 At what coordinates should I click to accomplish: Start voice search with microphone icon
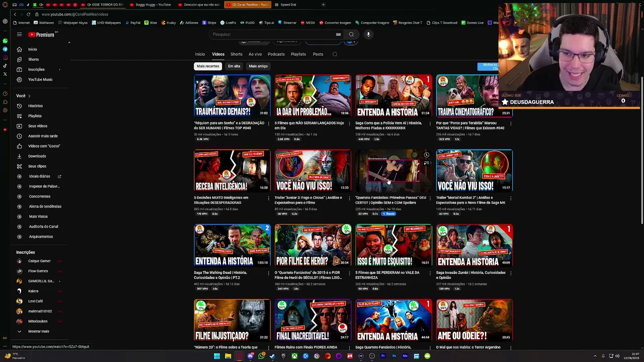368,34
